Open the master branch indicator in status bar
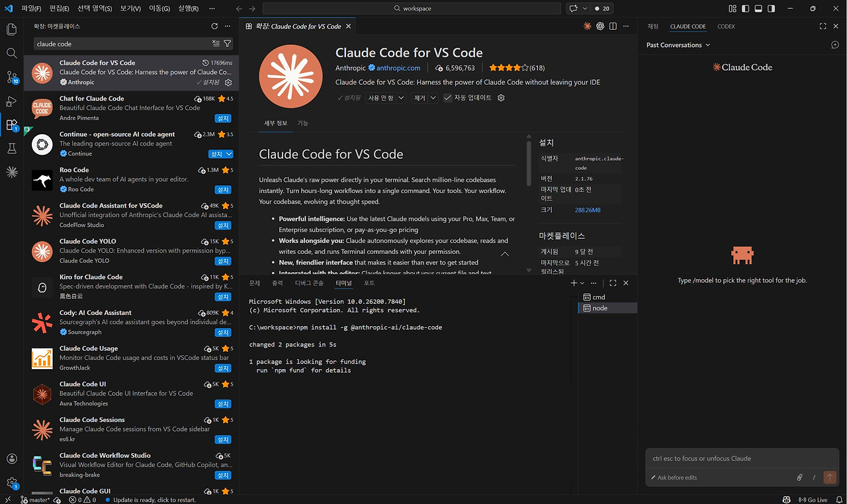The width and height of the screenshot is (847, 504). (36, 499)
